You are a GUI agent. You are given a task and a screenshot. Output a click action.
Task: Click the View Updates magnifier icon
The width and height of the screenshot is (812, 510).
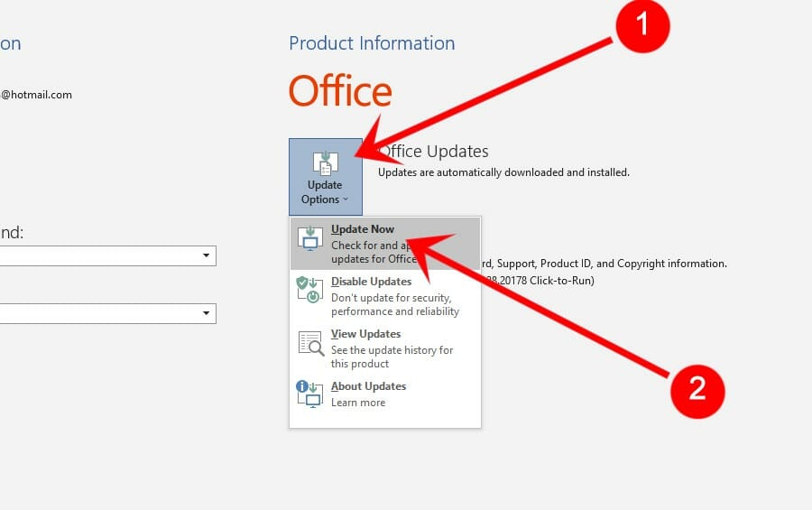click(310, 343)
